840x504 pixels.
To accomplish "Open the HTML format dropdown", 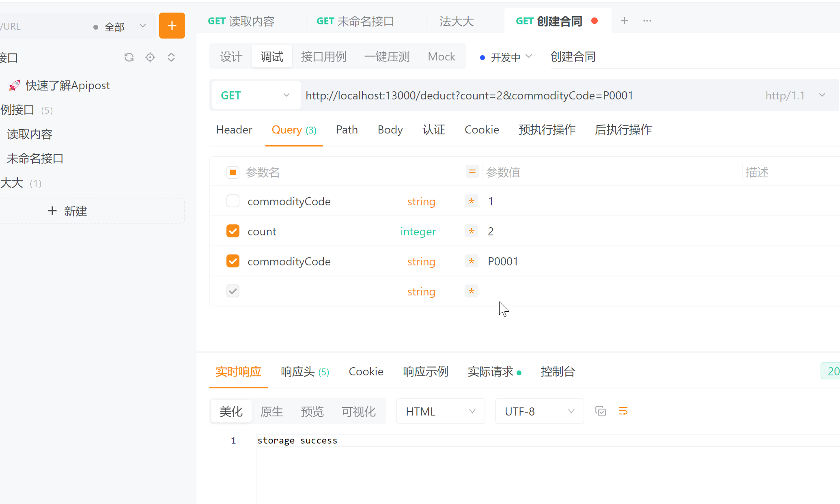I will pos(441,411).
